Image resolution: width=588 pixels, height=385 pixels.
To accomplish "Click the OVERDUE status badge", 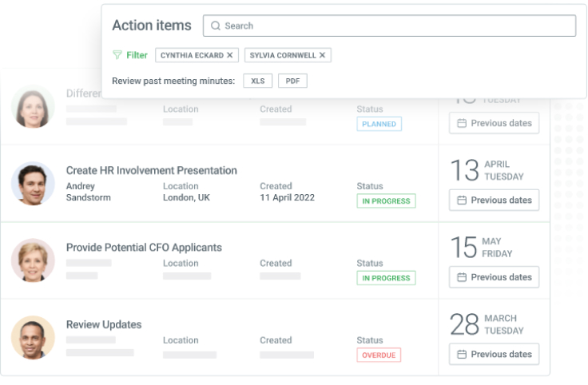I will tap(379, 355).
